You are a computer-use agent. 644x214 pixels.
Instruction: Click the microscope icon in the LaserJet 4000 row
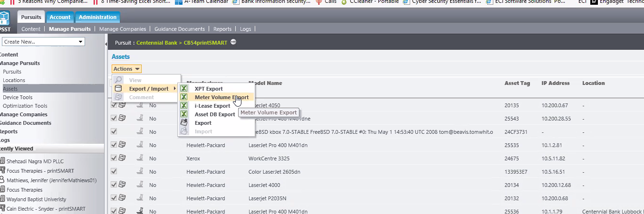click(x=140, y=185)
